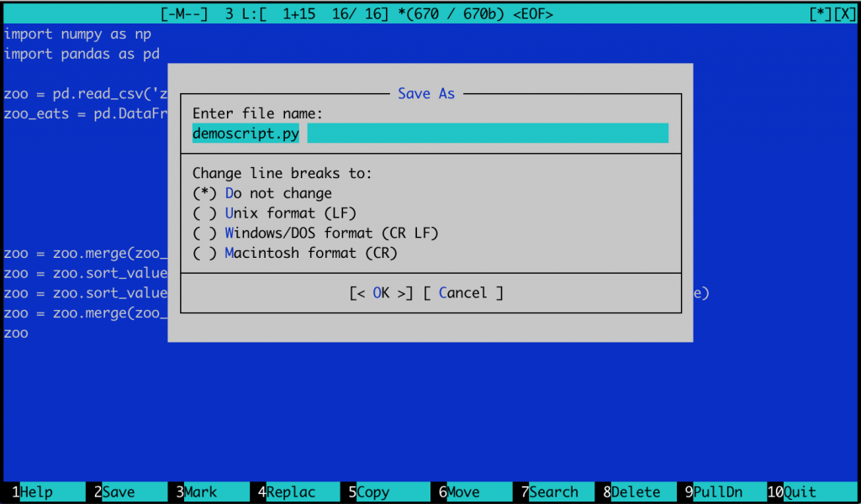Open Search from the bottom bar
This screenshot has width=861, height=504.
553,492
